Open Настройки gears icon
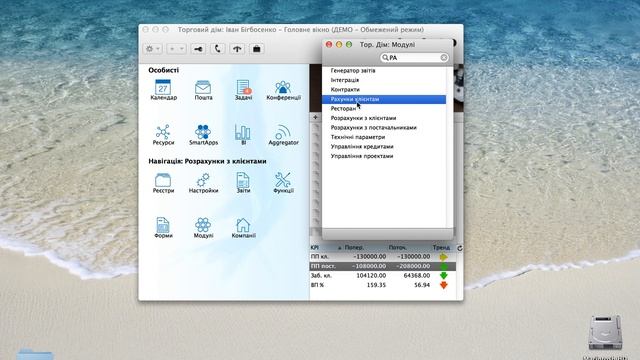The width and height of the screenshot is (640, 360). click(x=203, y=182)
